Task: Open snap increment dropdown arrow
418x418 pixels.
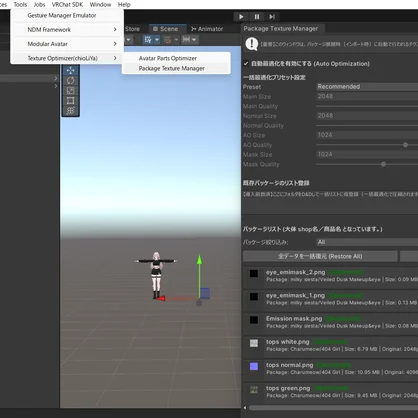Action: [x=176, y=40]
